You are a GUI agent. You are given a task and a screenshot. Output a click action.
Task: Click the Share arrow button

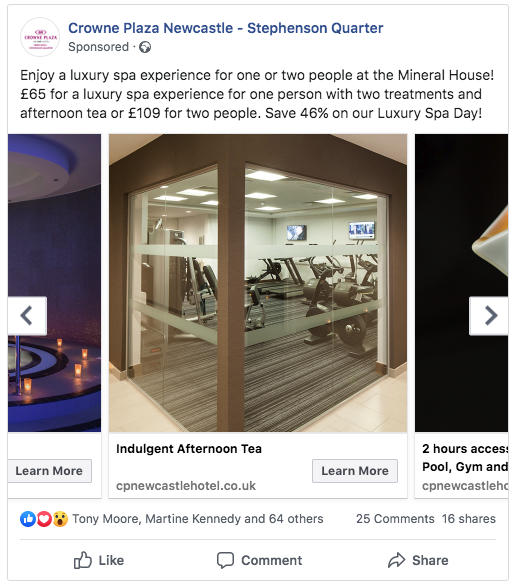(418, 560)
